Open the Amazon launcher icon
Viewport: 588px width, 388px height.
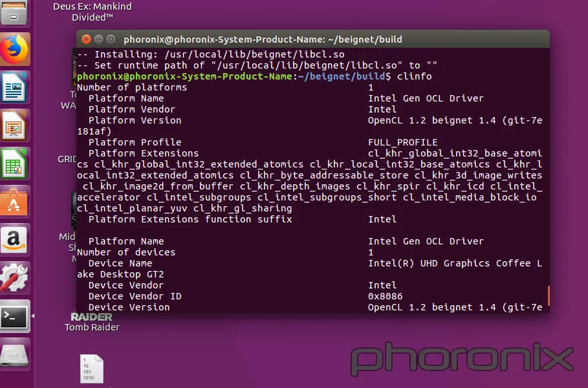coord(15,240)
